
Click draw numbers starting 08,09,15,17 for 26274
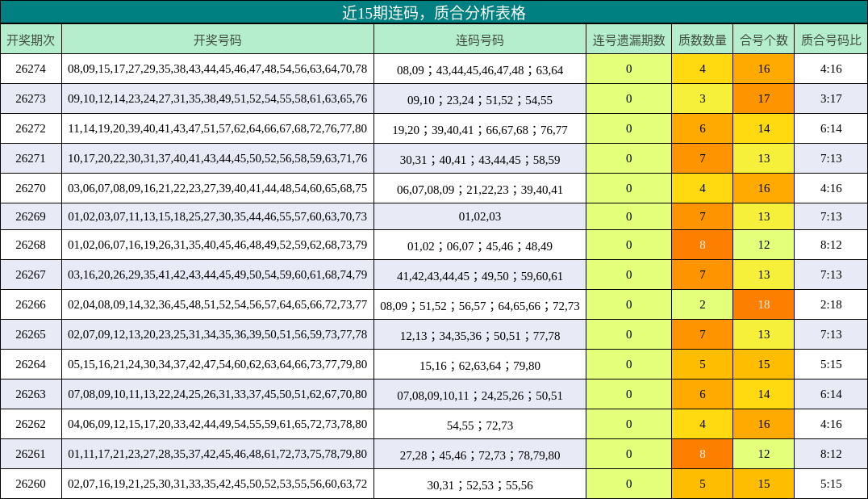218,69
